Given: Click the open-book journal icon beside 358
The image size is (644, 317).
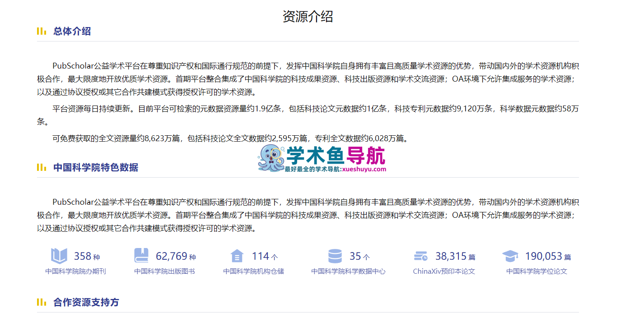Looking at the screenshot, I should click(x=59, y=256).
